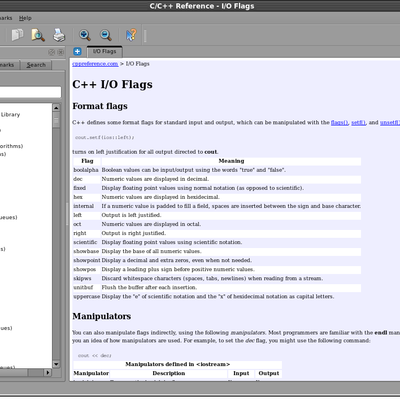The width and height of the screenshot is (400, 400).
Task: Click the 'Flag' table header
Action: tap(87, 161)
